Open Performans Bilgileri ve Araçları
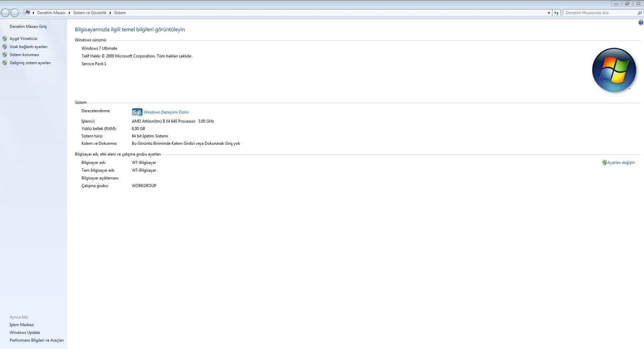The height and width of the screenshot is (349, 644). pos(37,340)
